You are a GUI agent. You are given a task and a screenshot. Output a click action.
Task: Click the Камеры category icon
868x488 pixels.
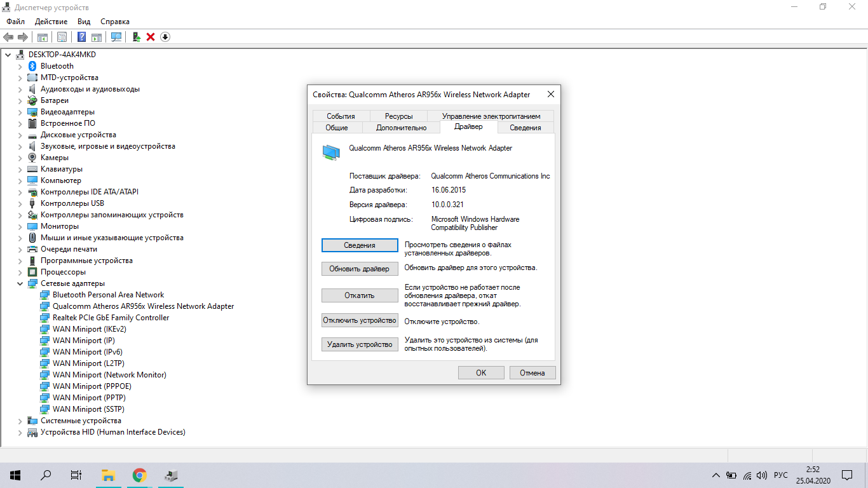[32, 158]
